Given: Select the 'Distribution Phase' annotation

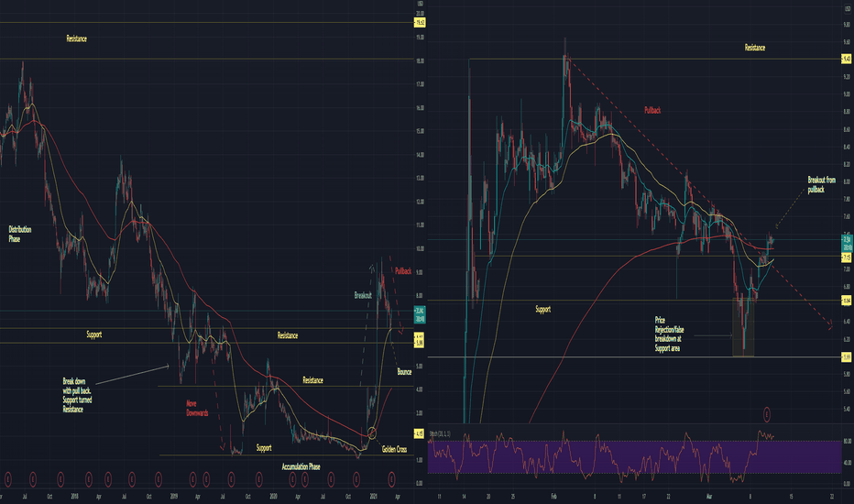Looking at the screenshot, I should click(19, 235).
